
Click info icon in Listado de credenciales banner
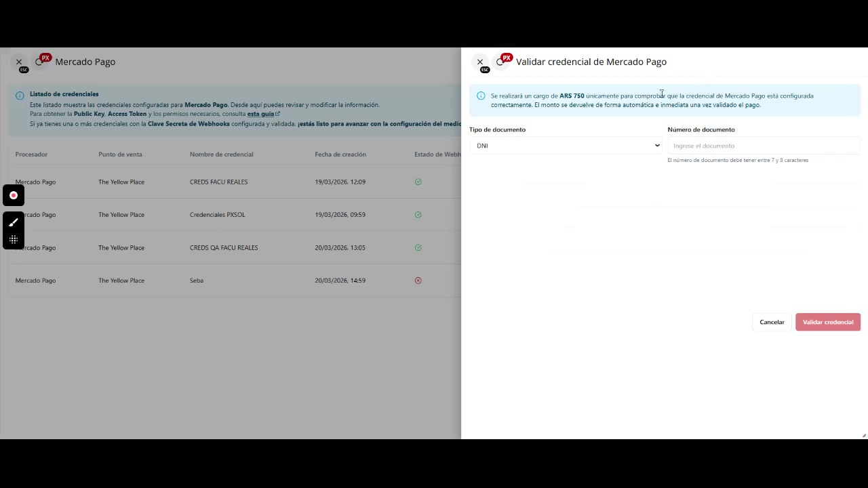(20, 96)
